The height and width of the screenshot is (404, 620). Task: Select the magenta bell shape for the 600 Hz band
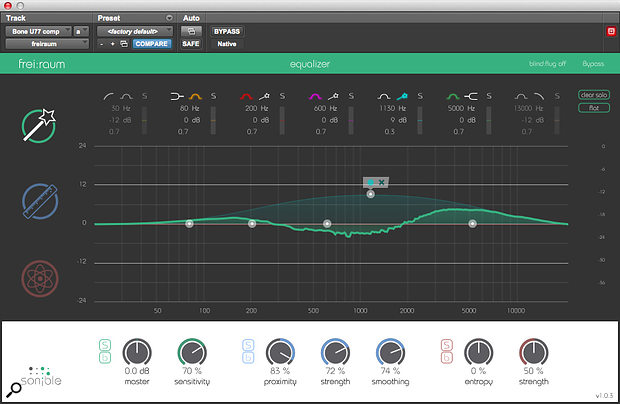315,96
